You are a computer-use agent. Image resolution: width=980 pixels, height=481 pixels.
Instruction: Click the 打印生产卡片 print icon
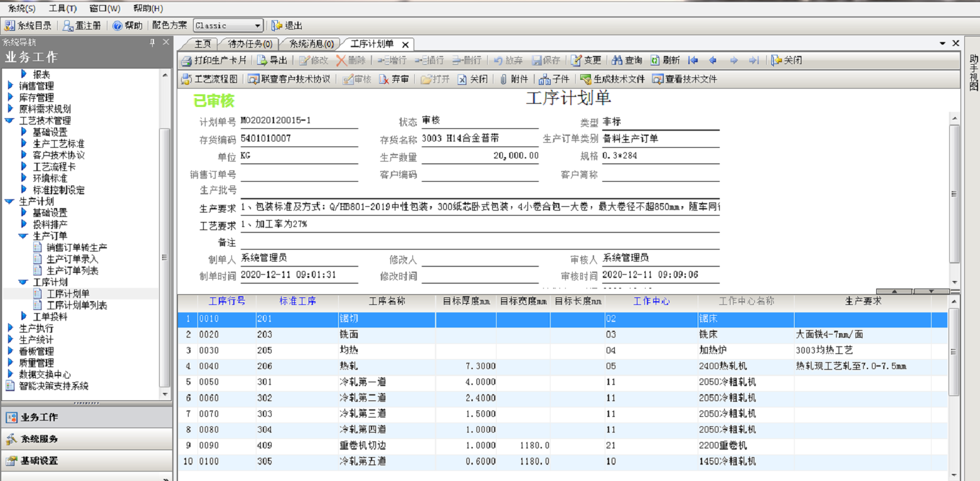[x=186, y=61]
